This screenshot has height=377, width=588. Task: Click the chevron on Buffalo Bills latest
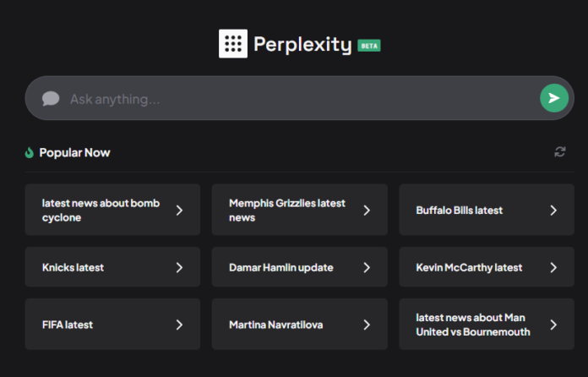coord(553,210)
